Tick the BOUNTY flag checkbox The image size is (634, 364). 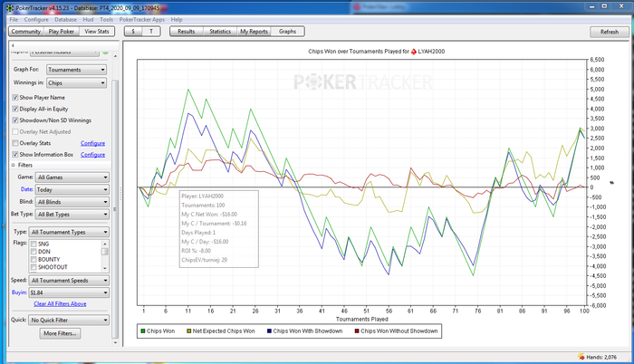pos(34,259)
